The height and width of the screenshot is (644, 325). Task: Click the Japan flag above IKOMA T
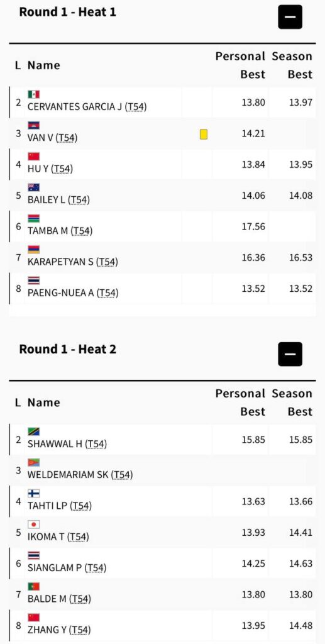pyautogui.click(x=34, y=525)
